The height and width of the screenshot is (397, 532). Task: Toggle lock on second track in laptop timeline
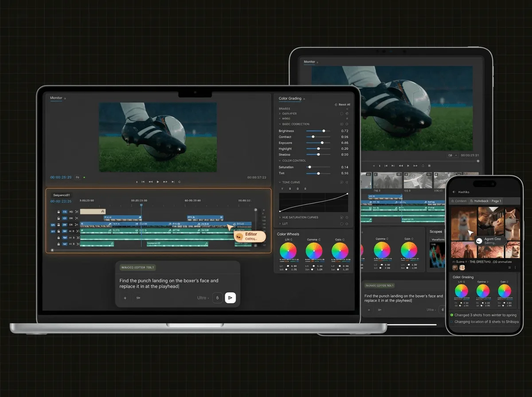(x=59, y=218)
